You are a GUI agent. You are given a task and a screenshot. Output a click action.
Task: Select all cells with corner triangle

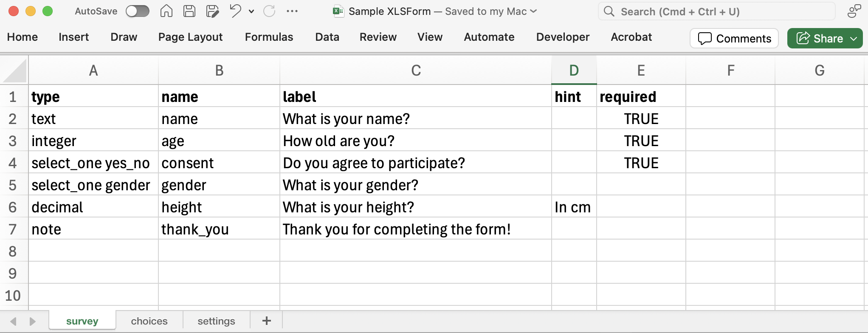(15, 71)
